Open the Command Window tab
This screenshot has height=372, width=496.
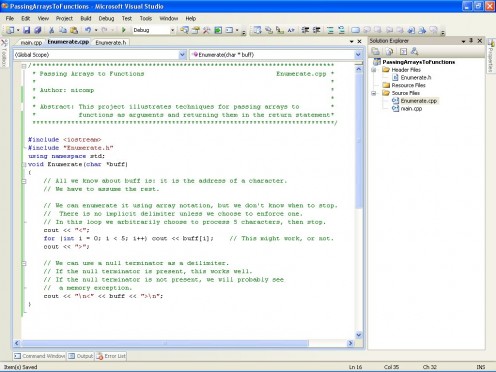click(40, 356)
